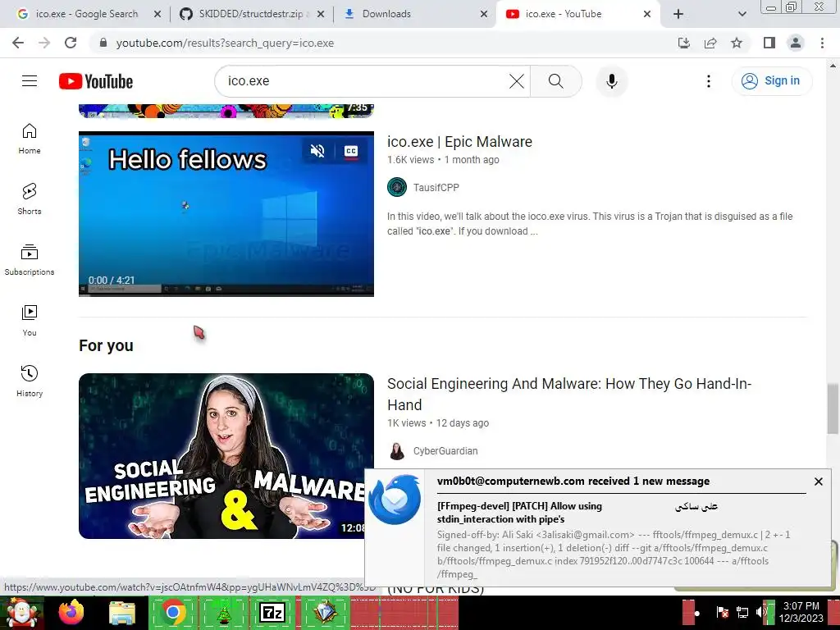Reload the YouTube page
This screenshot has width=840, height=630.
pyautogui.click(x=71, y=43)
